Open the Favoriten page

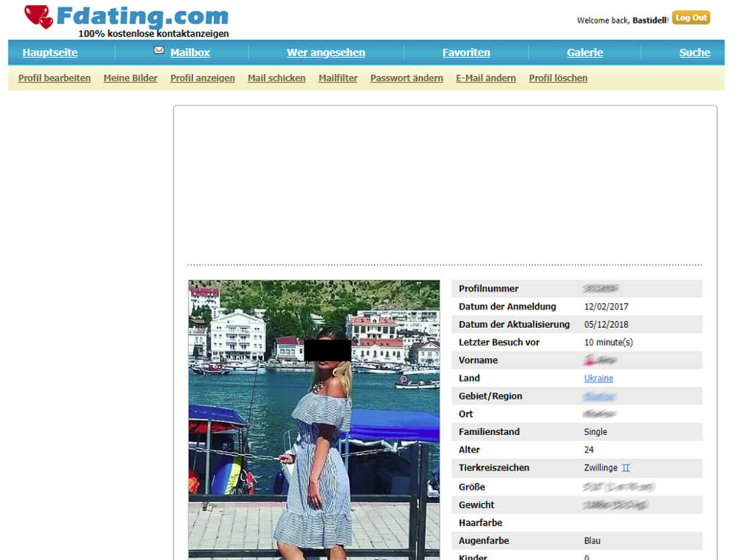466,53
